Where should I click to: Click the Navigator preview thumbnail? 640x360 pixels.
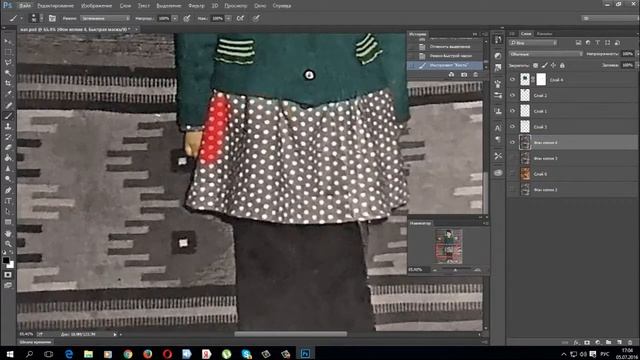click(x=449, y=246)
